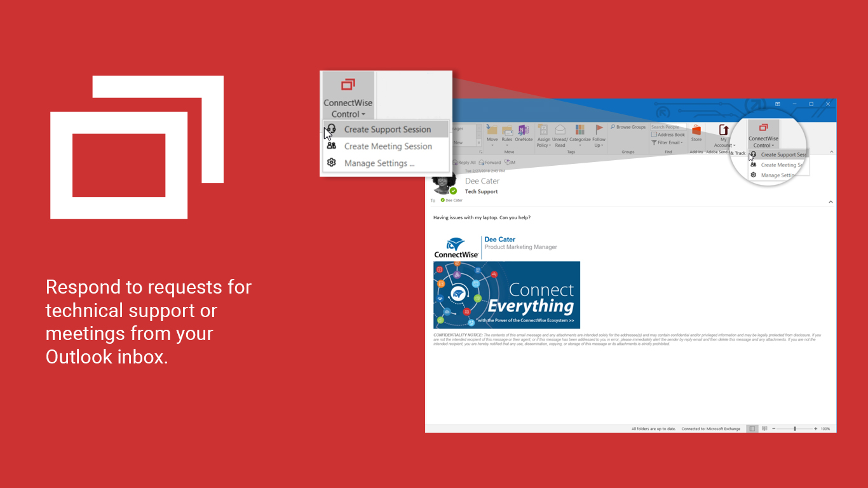Click "Product Marketing Manager" in signature

click(521, 247)
